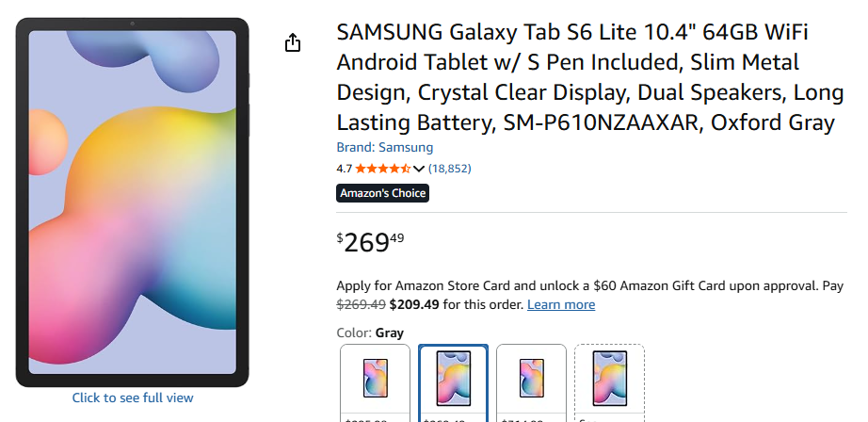This screenshot has width=868, height=422.
Task: Click the Color: Gray label
Action: coord(370,333)
